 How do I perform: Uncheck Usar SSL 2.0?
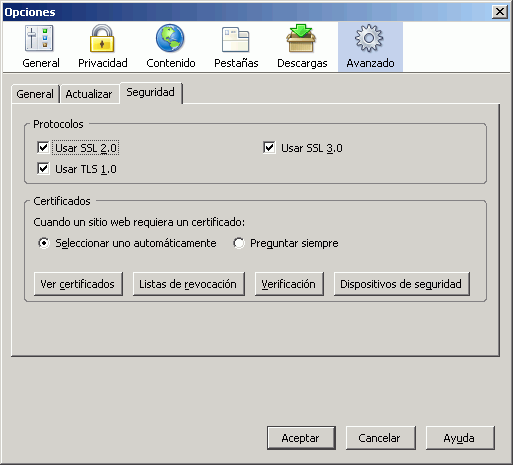click(x=43, y=148)
